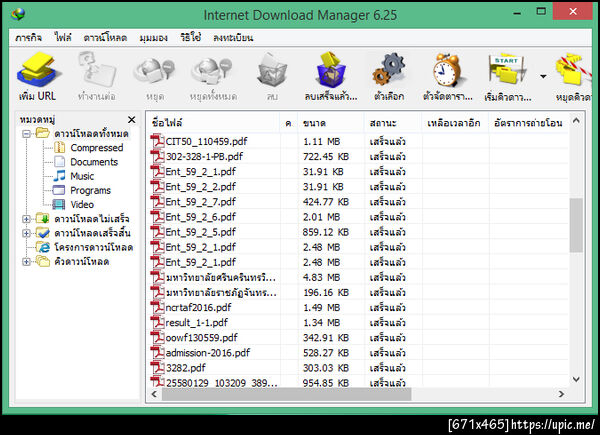Click the IDM logo in title bar

pyautogui.click(x=18, y=15)
